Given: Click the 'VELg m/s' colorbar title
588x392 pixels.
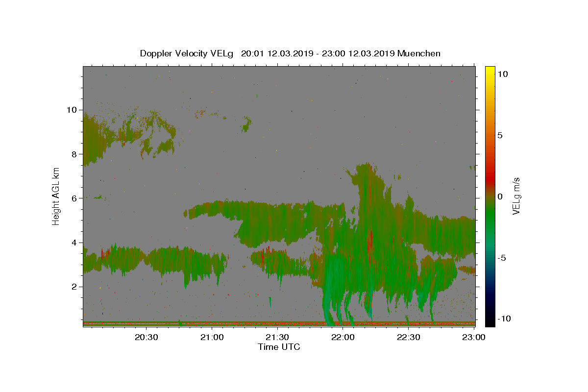Looking at the screenshot, I should [x=516, y=196].
